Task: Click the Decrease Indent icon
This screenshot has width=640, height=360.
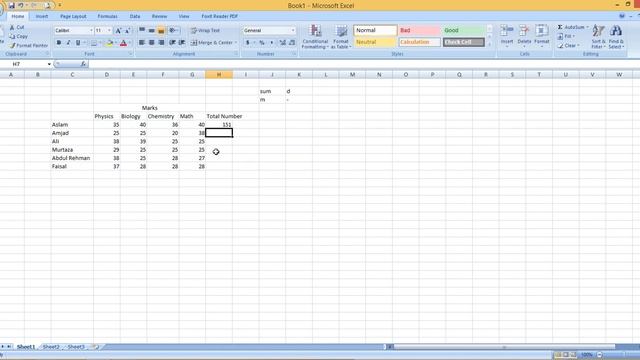Action: click(172, 42)
